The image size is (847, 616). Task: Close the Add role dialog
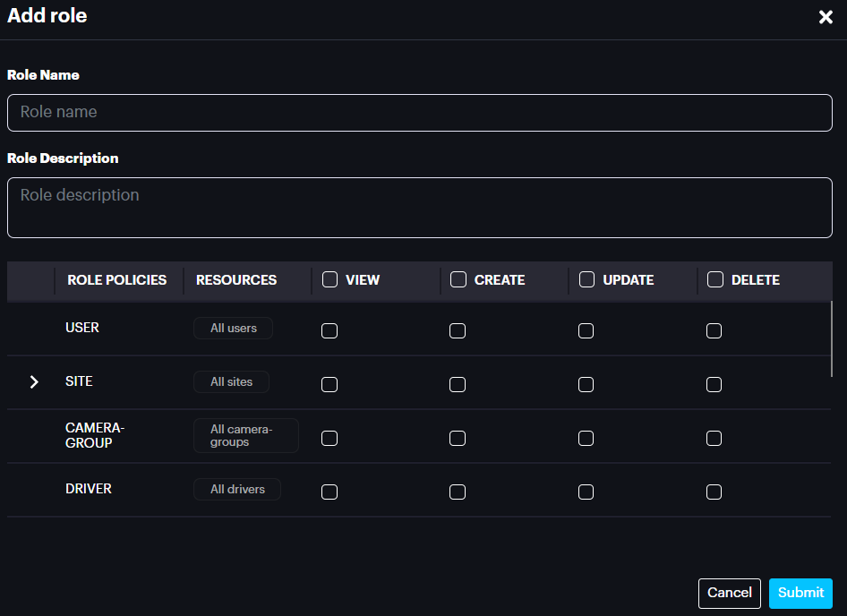click(826, 18)
